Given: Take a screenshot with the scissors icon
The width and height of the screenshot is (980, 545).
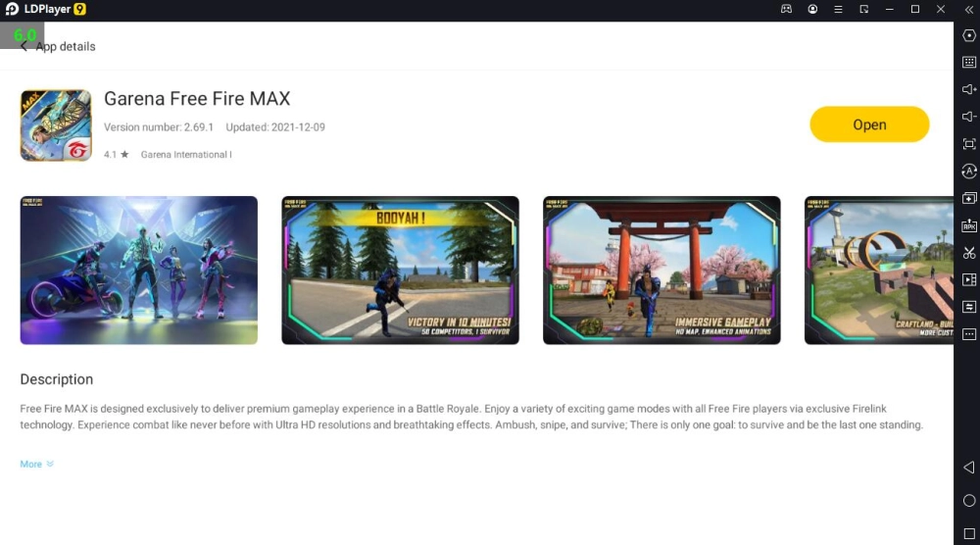Looking at the screenshot, I should tap(969, 253).
